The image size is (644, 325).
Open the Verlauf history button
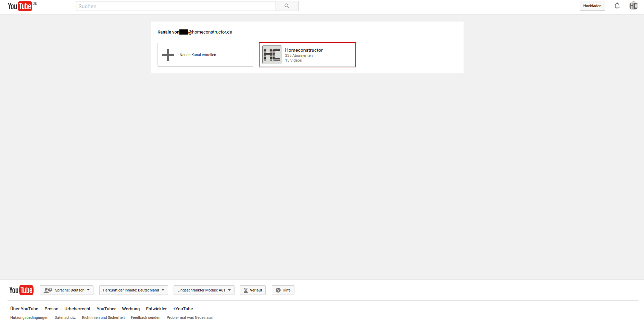pos(253,290)
